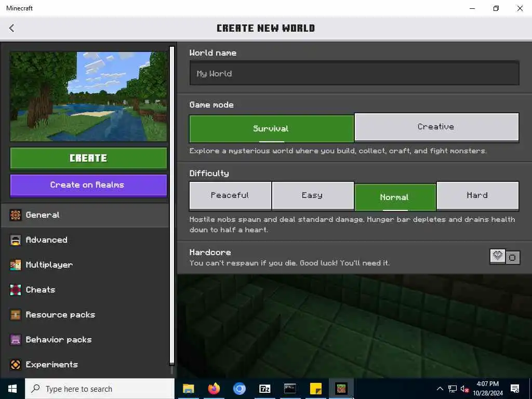Click the taskbar clock and date
Viewport: 532px width, 399px height.
coord(487,389)
